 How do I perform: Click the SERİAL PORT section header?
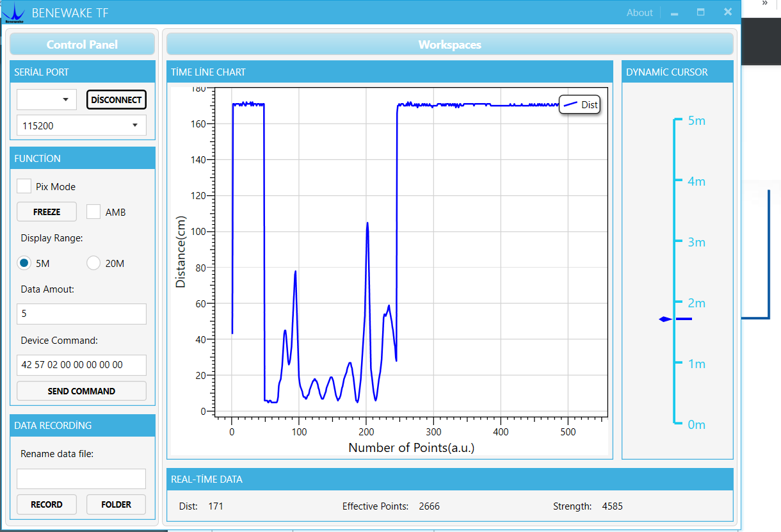coord(83,72)
